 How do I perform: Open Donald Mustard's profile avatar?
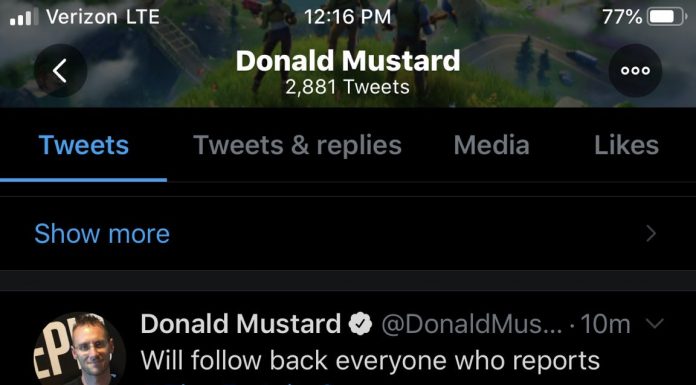(x=80, y=349)
